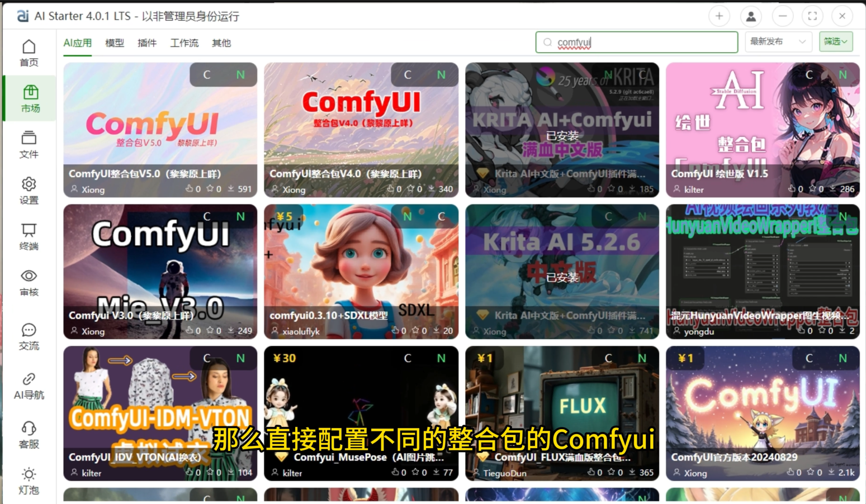Click the search field containing comfyui
This screenshot has height=504, width=866.
pyautogui.click(x=637, y=42)
